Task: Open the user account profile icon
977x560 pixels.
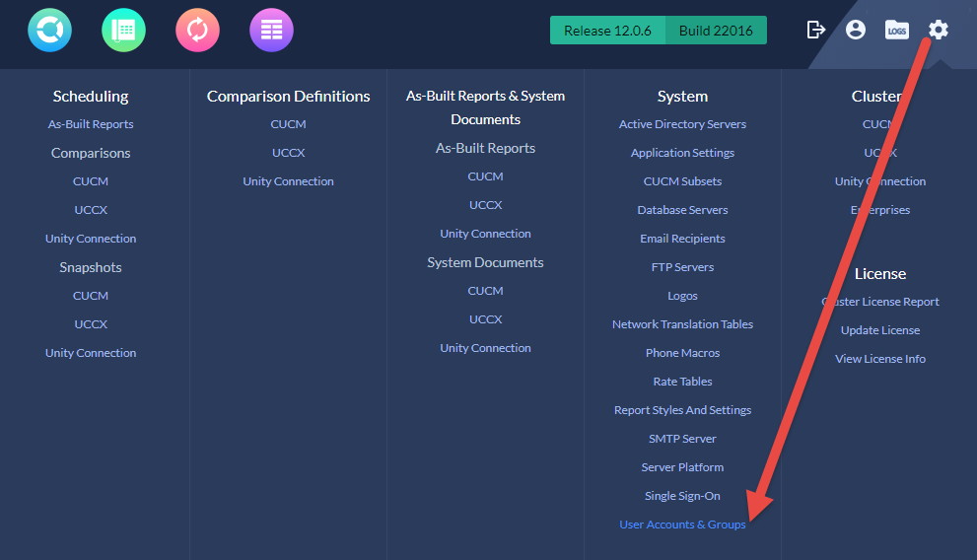Action: point(856,30)
